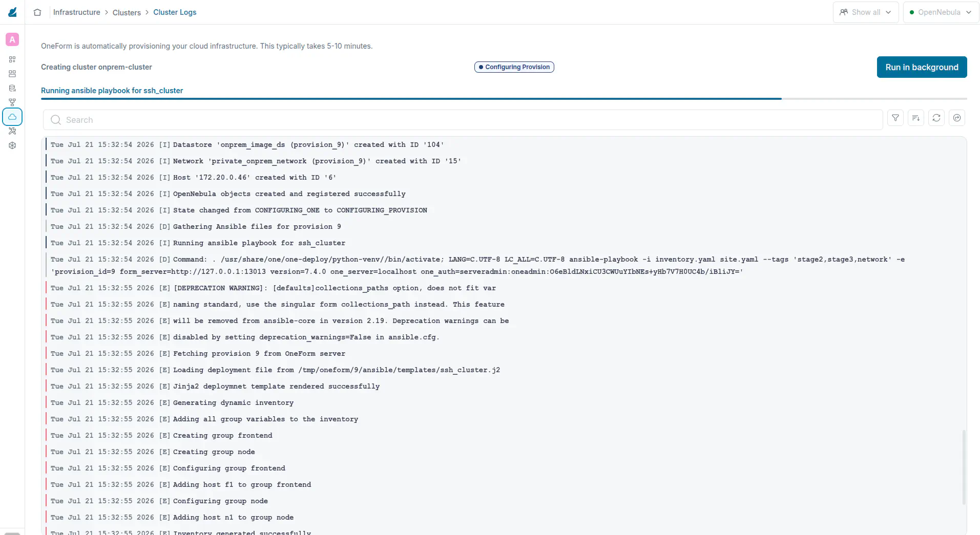Image resolution: width=980 pixels, height=535 pixels.
Task: Open the network topology sidebar icon
Action: 12,102
